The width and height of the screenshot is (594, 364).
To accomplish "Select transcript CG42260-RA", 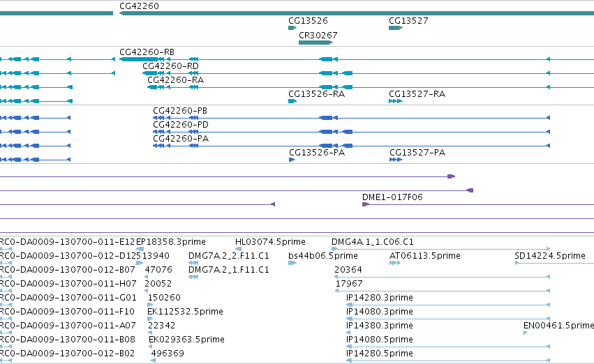I will click(175, 80).
